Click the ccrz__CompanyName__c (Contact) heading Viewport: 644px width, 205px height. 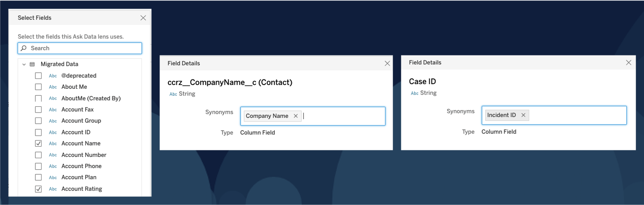coord(230,83)
